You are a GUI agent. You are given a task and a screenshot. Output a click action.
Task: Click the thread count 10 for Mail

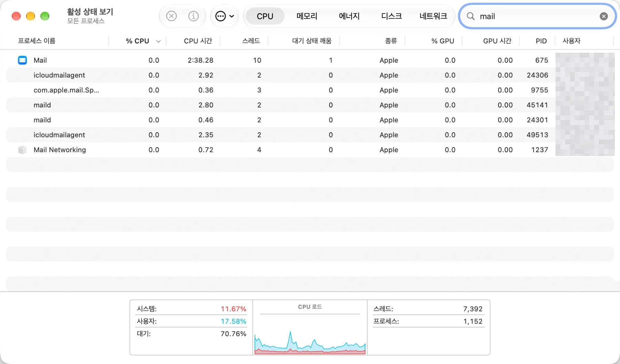(257, 60)
